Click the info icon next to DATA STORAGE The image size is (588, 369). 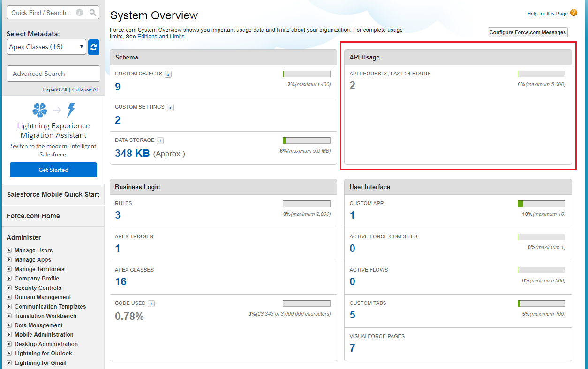coord(160,140)
